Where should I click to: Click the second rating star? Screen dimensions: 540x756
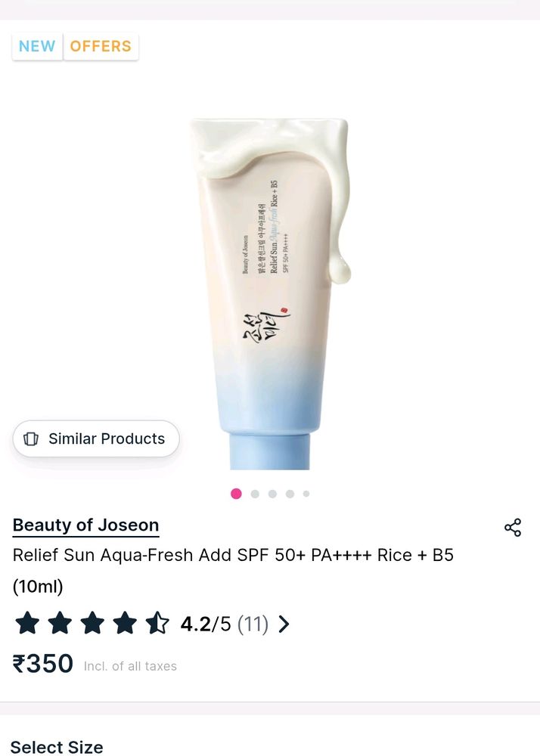pos(60,623)
